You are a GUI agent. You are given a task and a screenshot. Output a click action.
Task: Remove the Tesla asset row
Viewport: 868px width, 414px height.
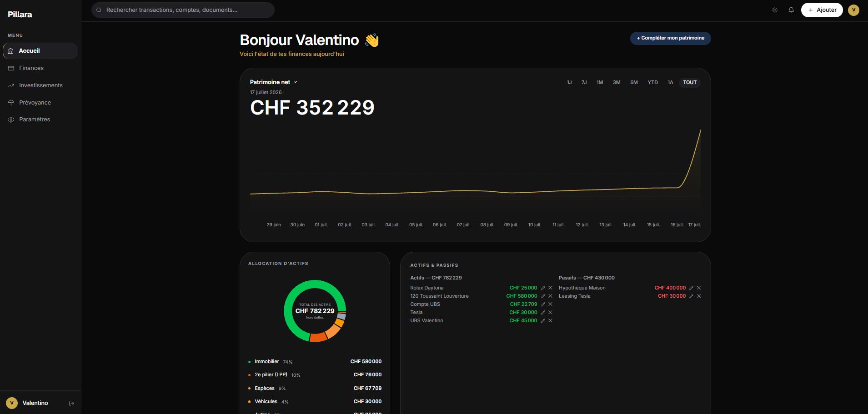click(550, 313)
